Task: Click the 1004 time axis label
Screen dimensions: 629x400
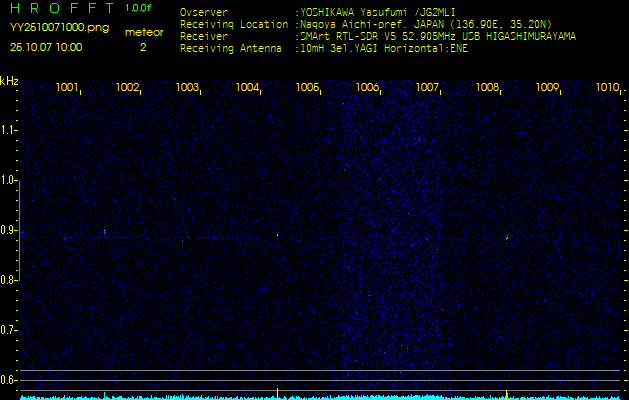Action: pos(247,87)
